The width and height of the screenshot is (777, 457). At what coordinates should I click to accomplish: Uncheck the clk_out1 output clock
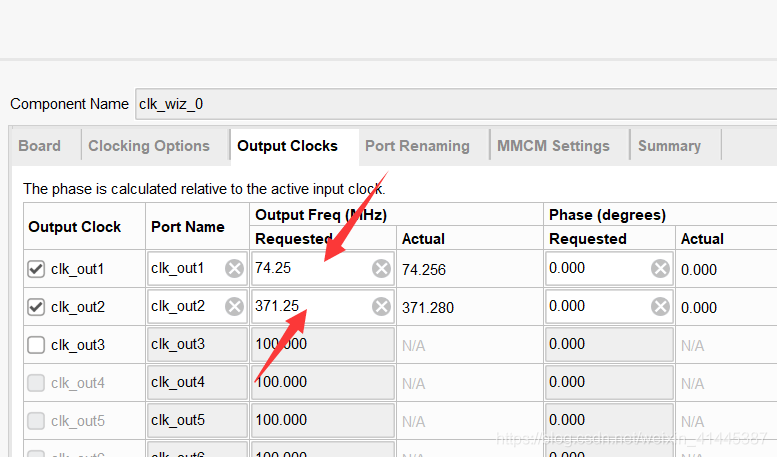click(37, 269)
